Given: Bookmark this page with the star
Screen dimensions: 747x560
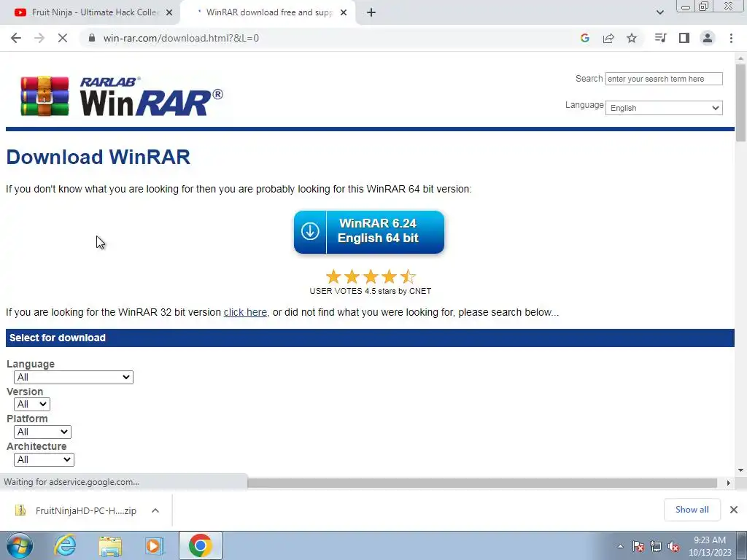Looking at the screenshot, I should pos(632,38).
